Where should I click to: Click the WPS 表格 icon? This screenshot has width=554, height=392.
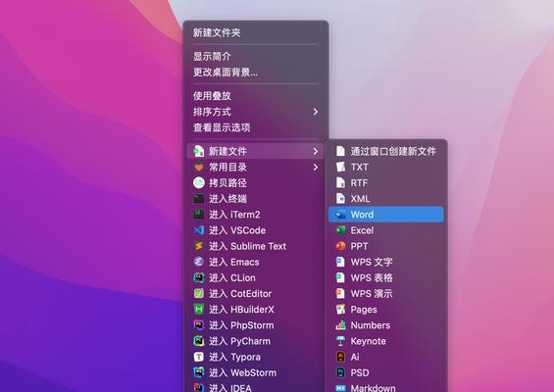(x=340, y=277)
